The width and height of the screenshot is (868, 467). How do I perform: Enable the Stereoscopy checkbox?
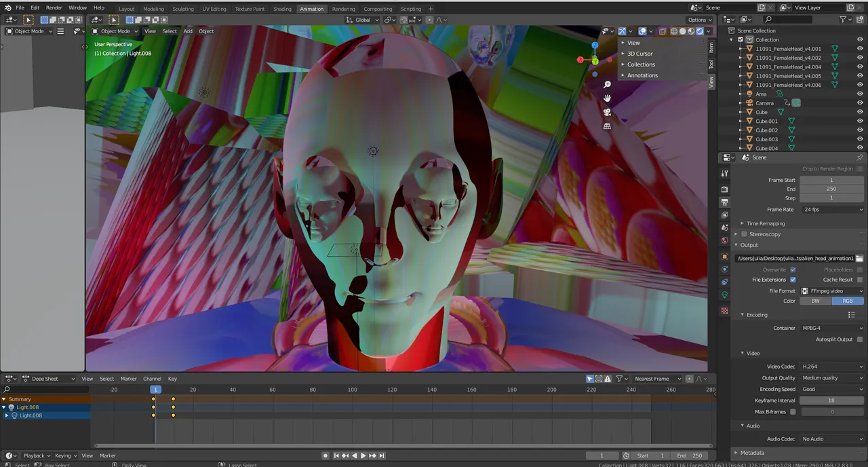coord(744,234)
